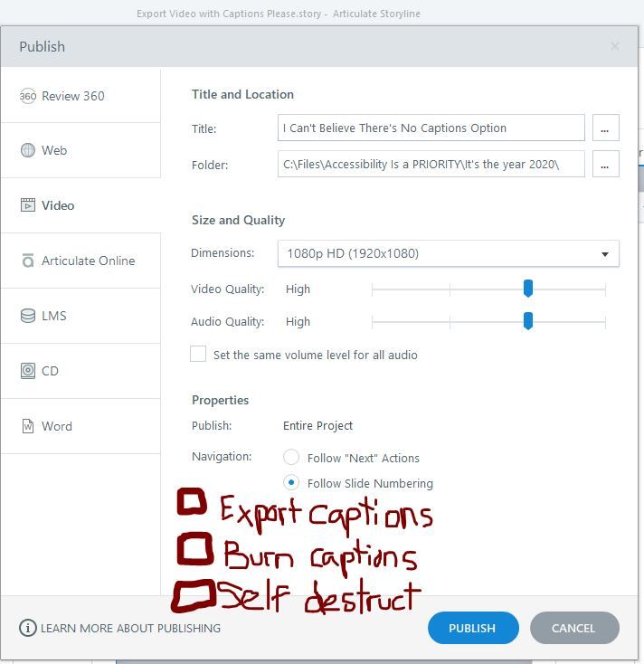Click the Cancel button
Screen dimensions: 644x664
(x=574, y=628)
